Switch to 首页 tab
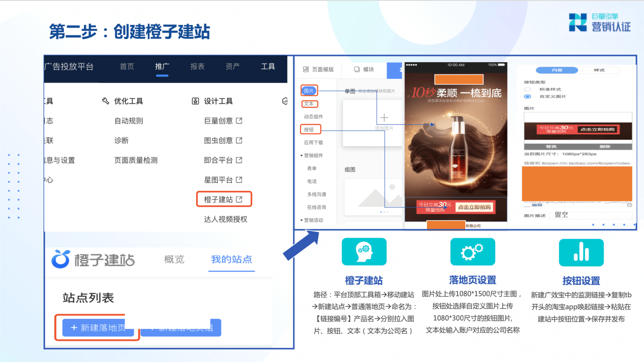Viewport: 644px width, 362px height. pyautogui.click(x=127, y=66)
